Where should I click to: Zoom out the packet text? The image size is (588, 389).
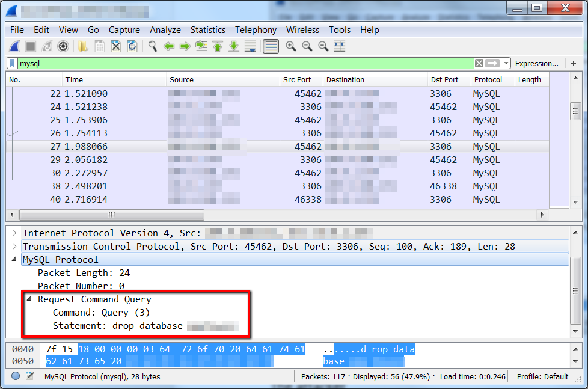point(307,46)
